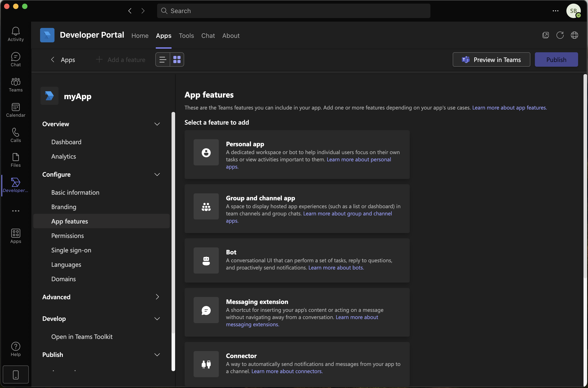Collapse the Overview section
Image resolution: width=588 pixels, height=388 pixels.
tap(157, 124)
